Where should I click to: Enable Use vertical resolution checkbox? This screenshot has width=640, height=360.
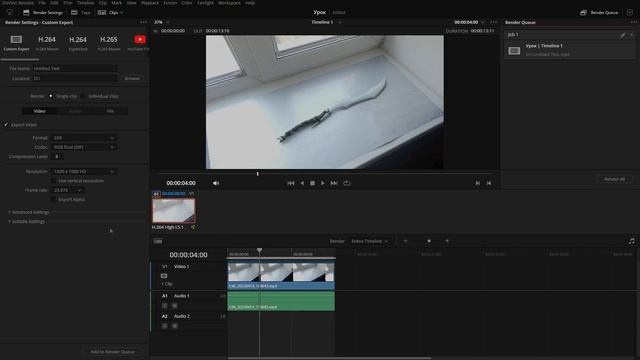pyautogui.click(x=53, y=181)
